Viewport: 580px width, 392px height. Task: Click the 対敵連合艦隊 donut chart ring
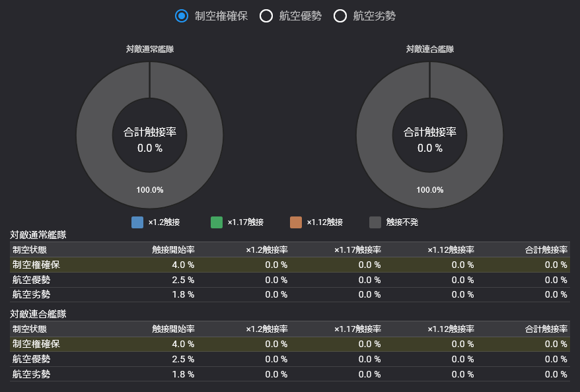pos(430,190)
